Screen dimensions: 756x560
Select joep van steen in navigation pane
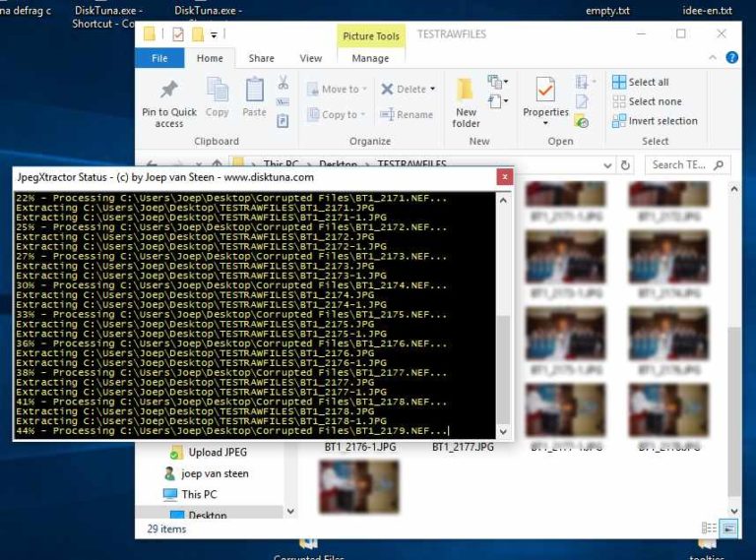point(207,473)
